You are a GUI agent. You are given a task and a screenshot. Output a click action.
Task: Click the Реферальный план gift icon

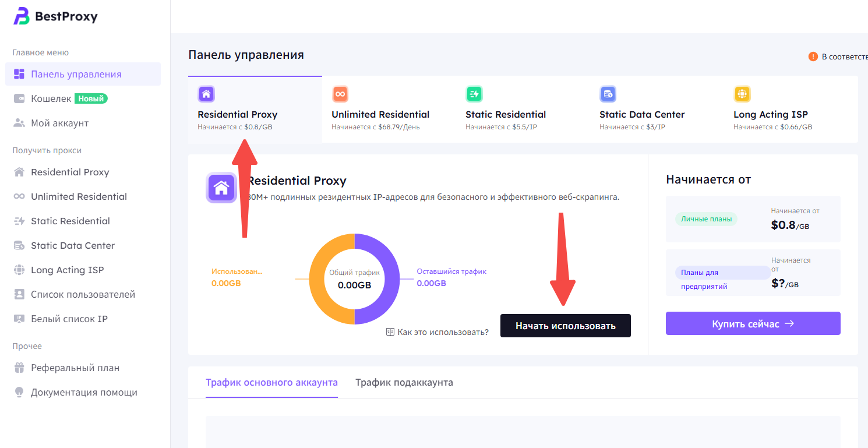point(19,368)
